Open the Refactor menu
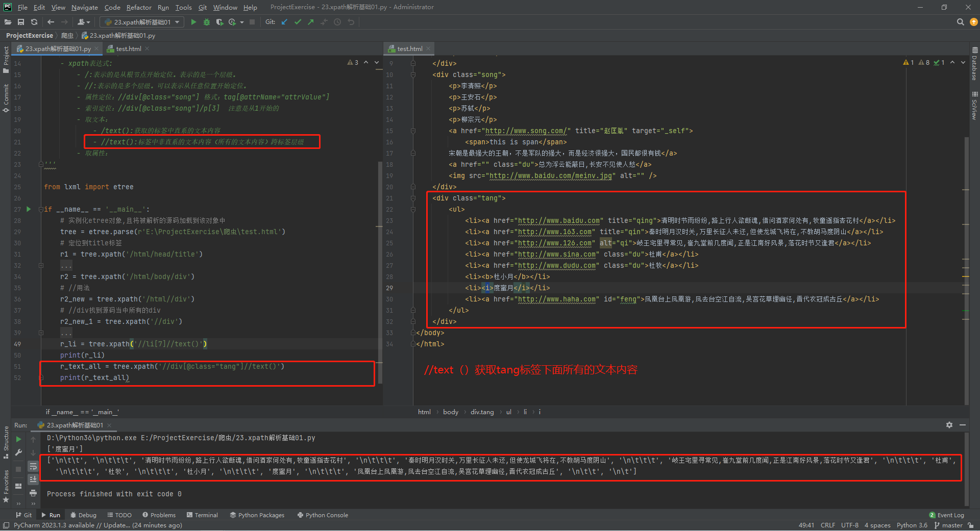The width and height of the screenshot is (980, 531). point(139,7)
